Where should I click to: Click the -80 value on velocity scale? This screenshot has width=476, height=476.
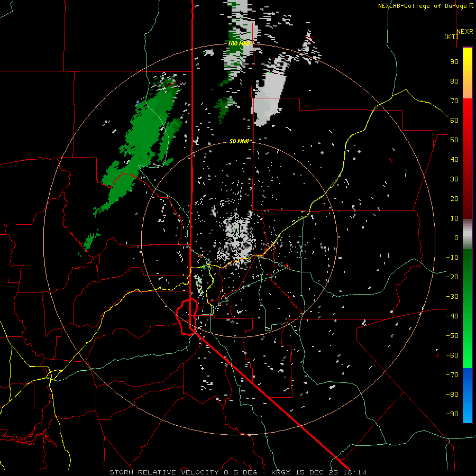click(452, 395)
